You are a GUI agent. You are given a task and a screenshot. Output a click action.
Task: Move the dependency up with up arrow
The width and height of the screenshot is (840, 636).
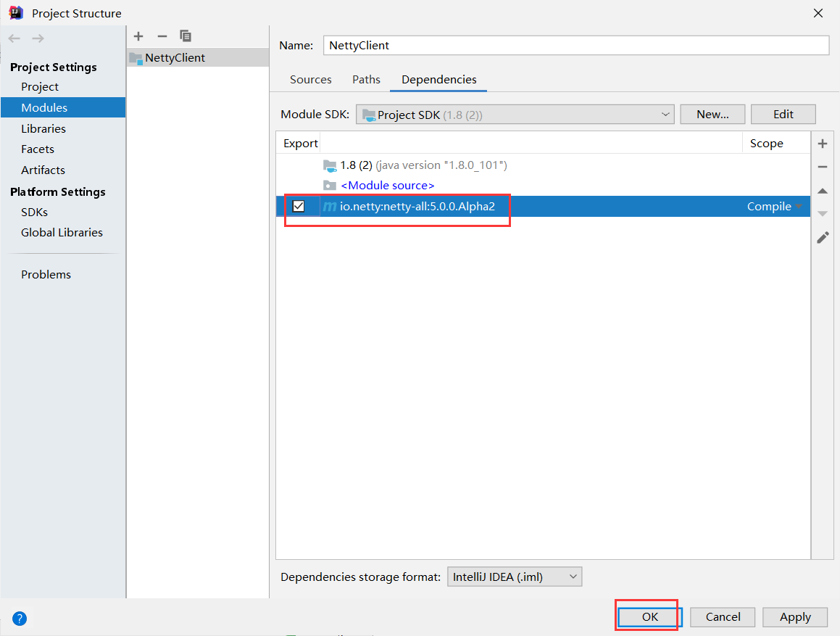(823, 191)
